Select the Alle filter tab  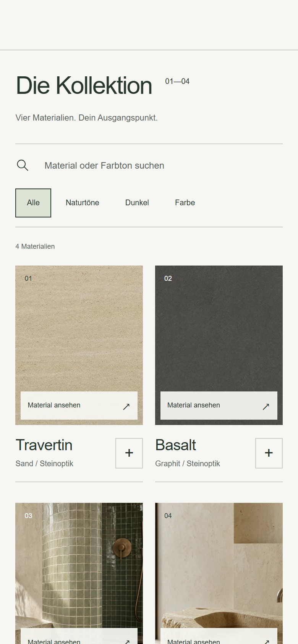[x=33, y=203]
